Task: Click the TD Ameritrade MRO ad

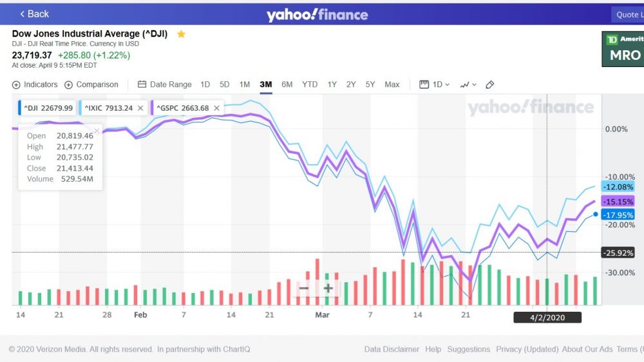Action: click(623, 49)
